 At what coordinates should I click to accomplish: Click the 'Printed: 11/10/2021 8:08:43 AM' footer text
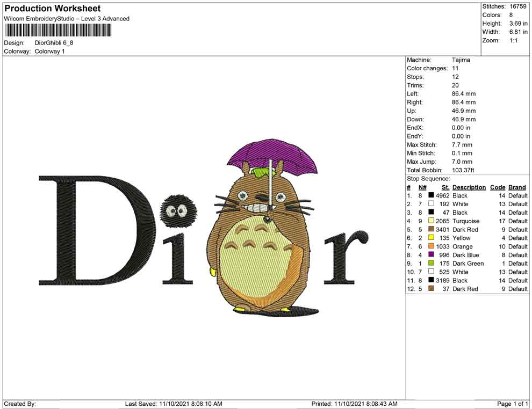[x=355, y=404]
